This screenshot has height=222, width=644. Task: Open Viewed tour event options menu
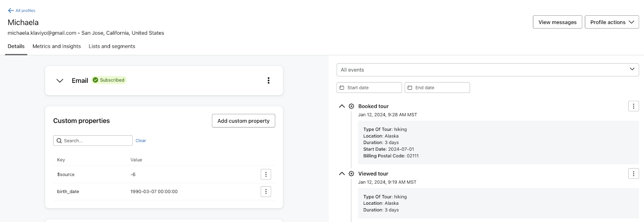(633, 174)
